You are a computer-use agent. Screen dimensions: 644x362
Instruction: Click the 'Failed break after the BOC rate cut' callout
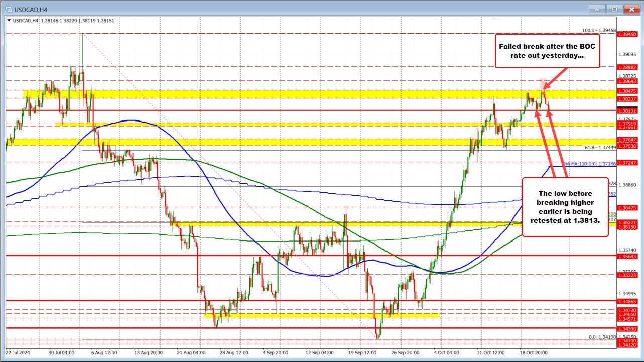pyautogui.click(x=547, y=51)
